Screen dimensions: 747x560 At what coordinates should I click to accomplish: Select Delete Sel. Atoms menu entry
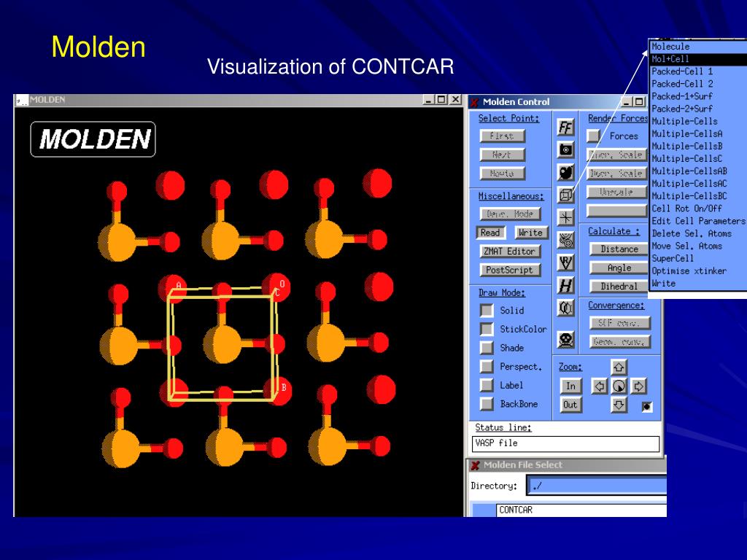pyautogui.click(x=698, y=233)
